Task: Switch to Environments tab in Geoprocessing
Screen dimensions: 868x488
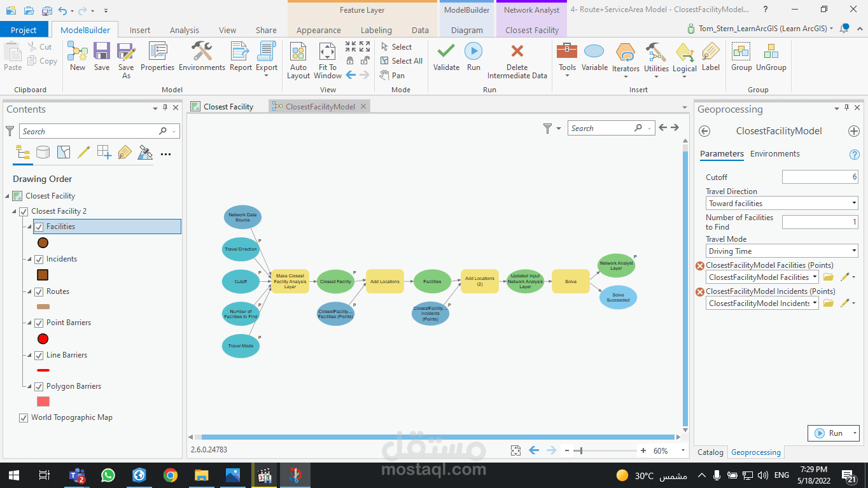Action: (x=774, y=154)
